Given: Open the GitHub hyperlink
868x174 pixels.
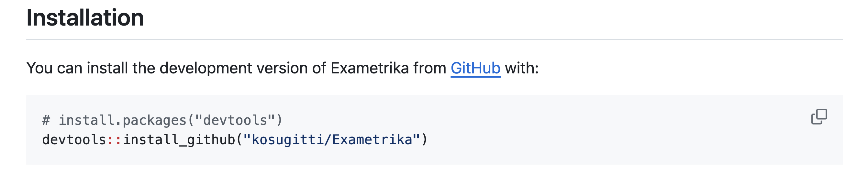Looking at the screenshot, I should coord(475,68).
